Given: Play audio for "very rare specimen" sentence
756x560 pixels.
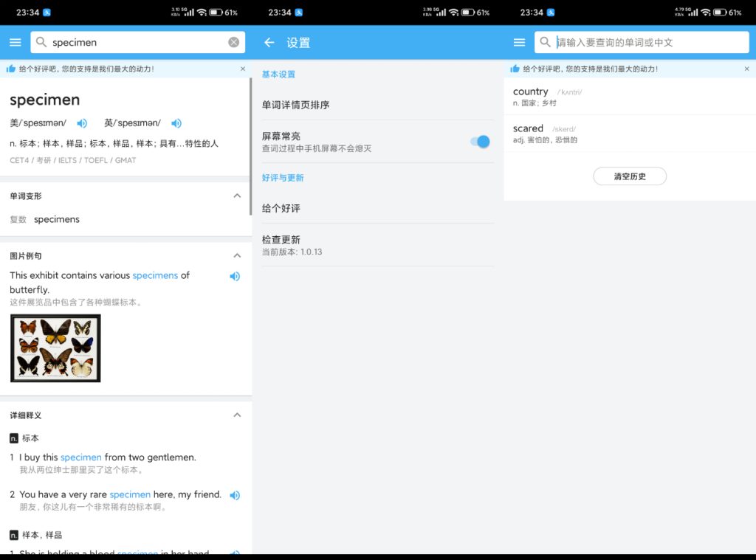Looking at the screenshot, I should (x=235, y=495).
